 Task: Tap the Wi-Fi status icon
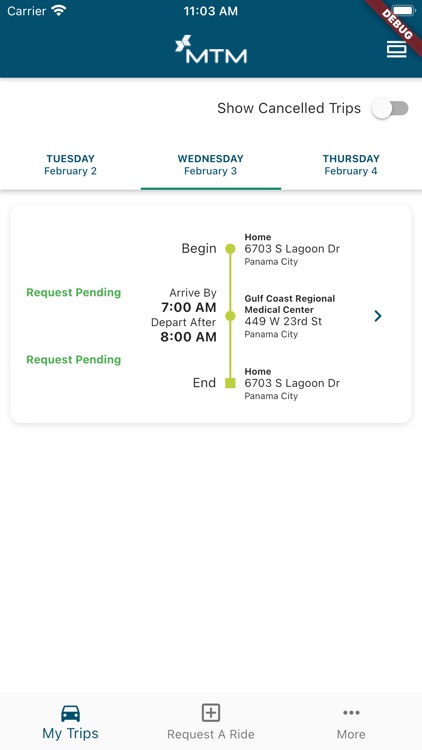[59, 11]
